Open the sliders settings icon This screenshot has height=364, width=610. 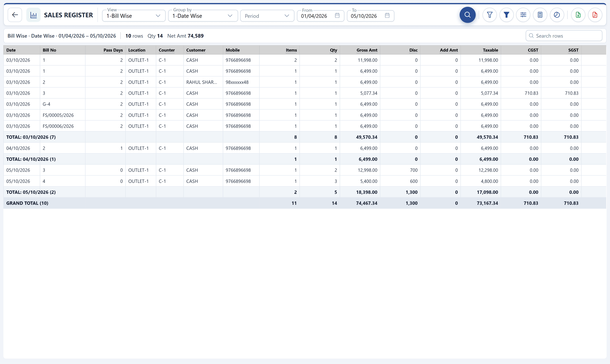[523, 15]
